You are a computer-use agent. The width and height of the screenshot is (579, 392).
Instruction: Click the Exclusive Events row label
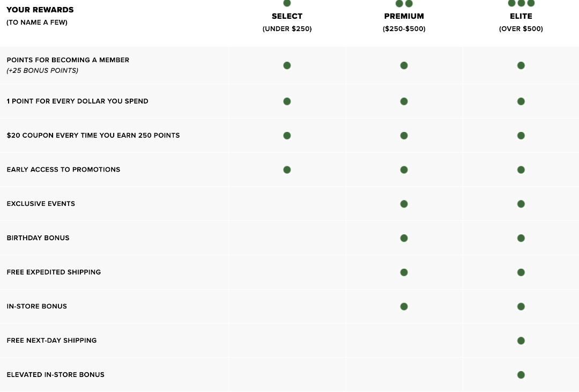(x=41, y=204)
